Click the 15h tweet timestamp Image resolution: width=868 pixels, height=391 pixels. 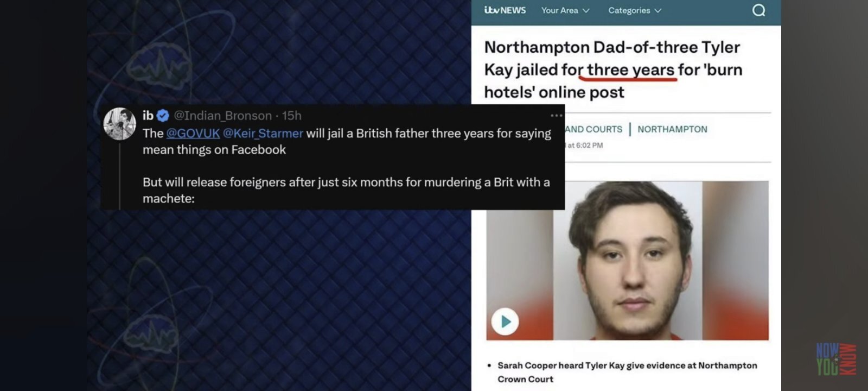click(291, 116)
